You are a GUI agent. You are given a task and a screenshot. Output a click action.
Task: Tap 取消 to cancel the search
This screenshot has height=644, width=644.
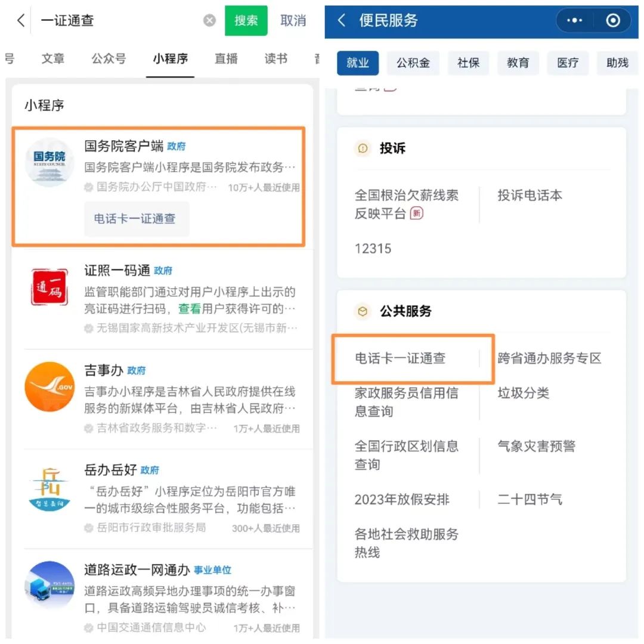coord(292,20)
